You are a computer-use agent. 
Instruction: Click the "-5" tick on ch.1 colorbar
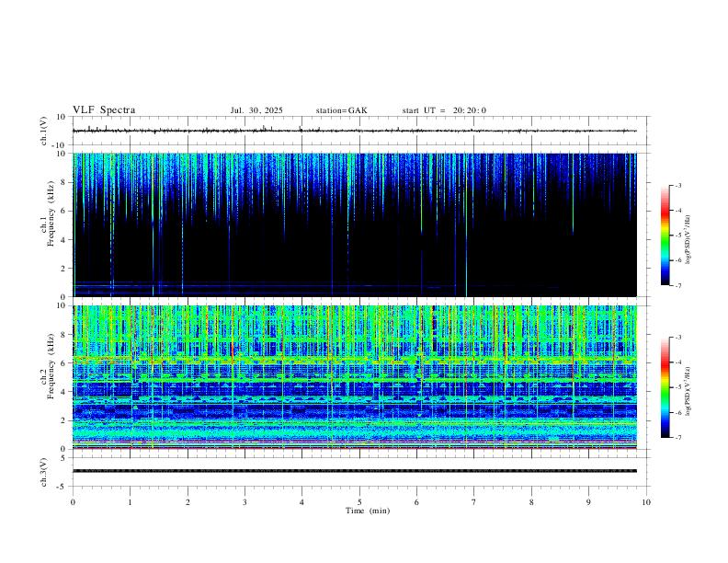678,236
